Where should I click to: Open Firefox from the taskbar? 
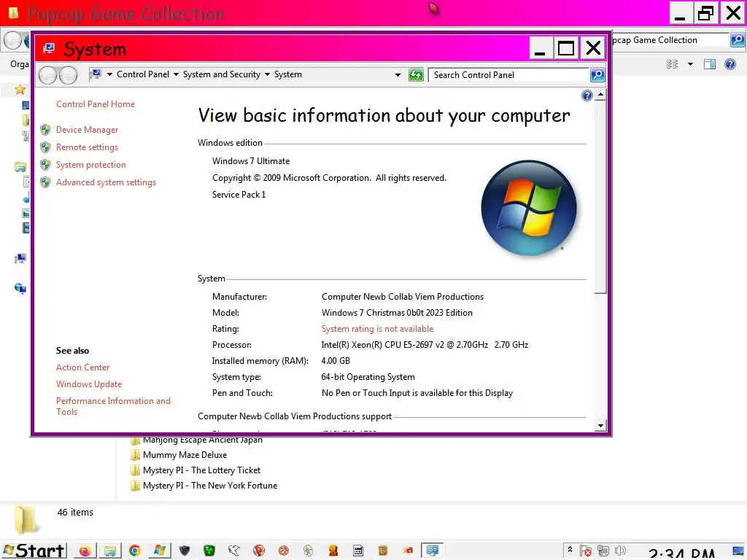(85, 551)
